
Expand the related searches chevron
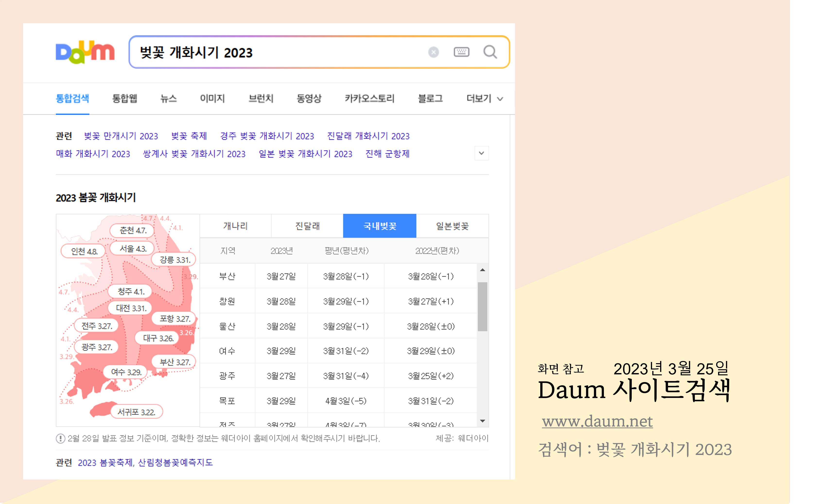[481, 153]
